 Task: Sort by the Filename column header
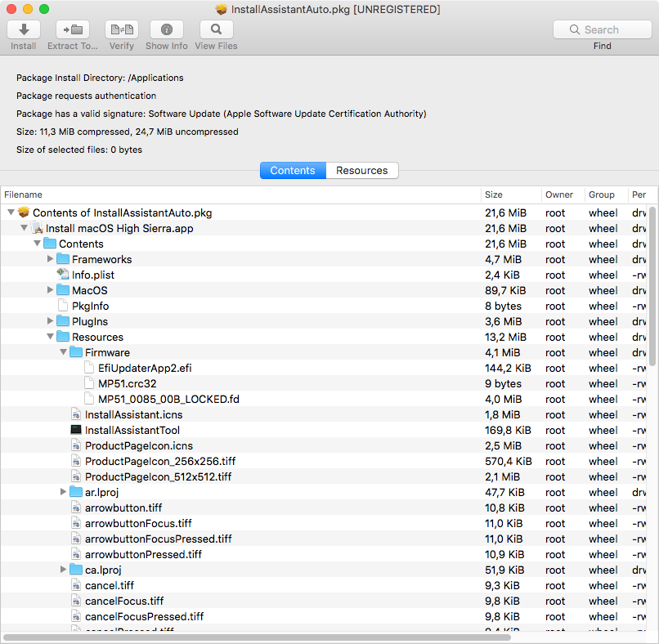pos(240,195)
